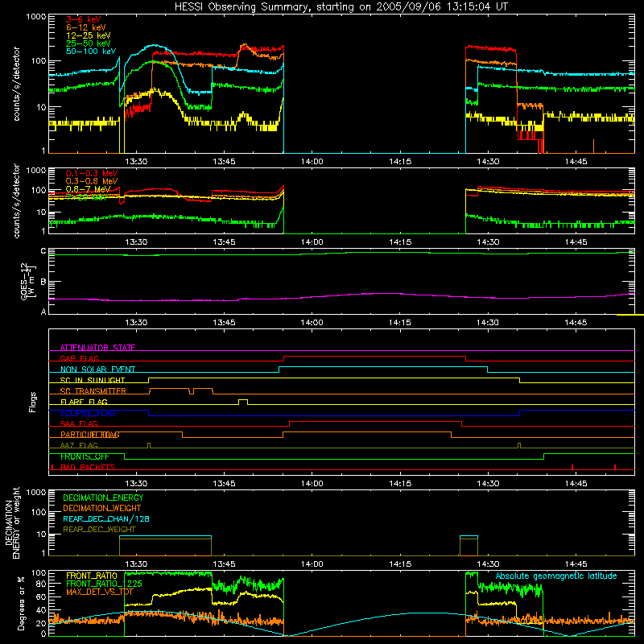This screenshot has width=644, height=644.
Task: Click the green FRONT_RATIO_1225 legend label
Action: [104, 584]
